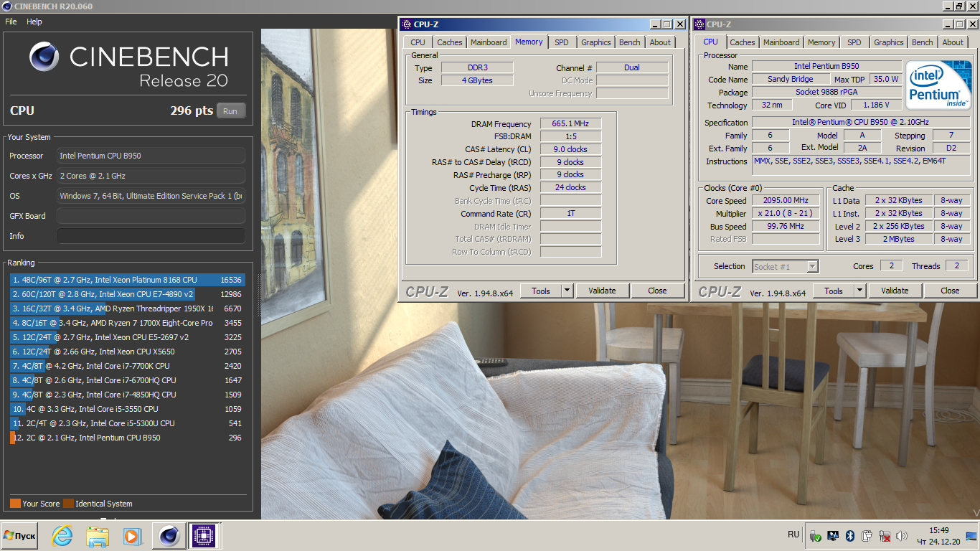The image size is (980, 551).
Task: Select Pentium CPU B950 ranking row
Action: [128, 438]
